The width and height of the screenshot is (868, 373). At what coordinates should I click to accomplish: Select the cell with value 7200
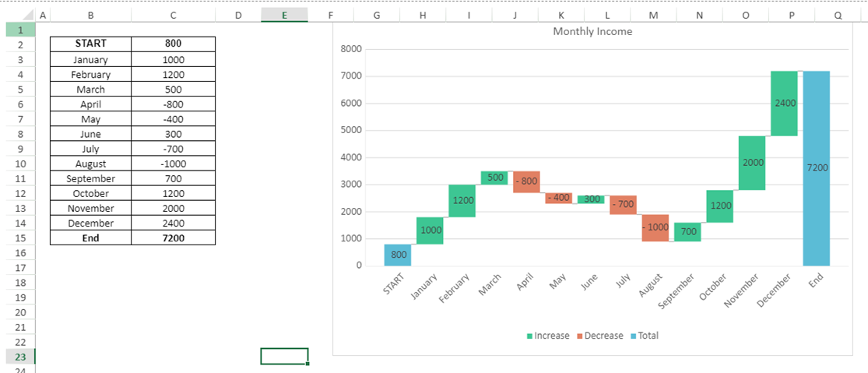coord(174,238)
